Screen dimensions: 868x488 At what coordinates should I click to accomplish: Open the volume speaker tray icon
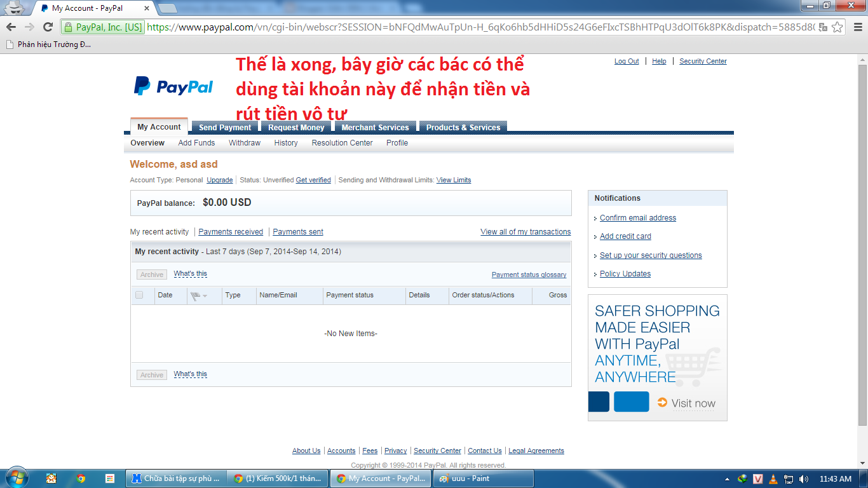(804, 479)
